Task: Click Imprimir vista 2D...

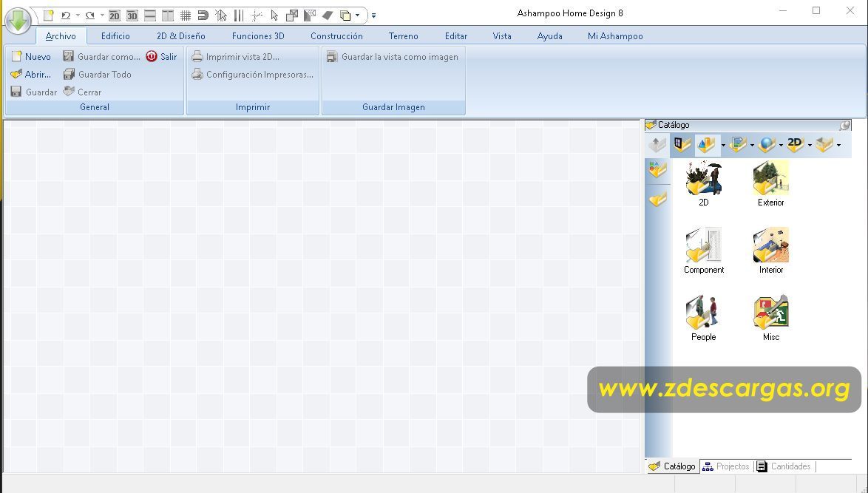Action: pyautogui.click(x=235, y=56)
